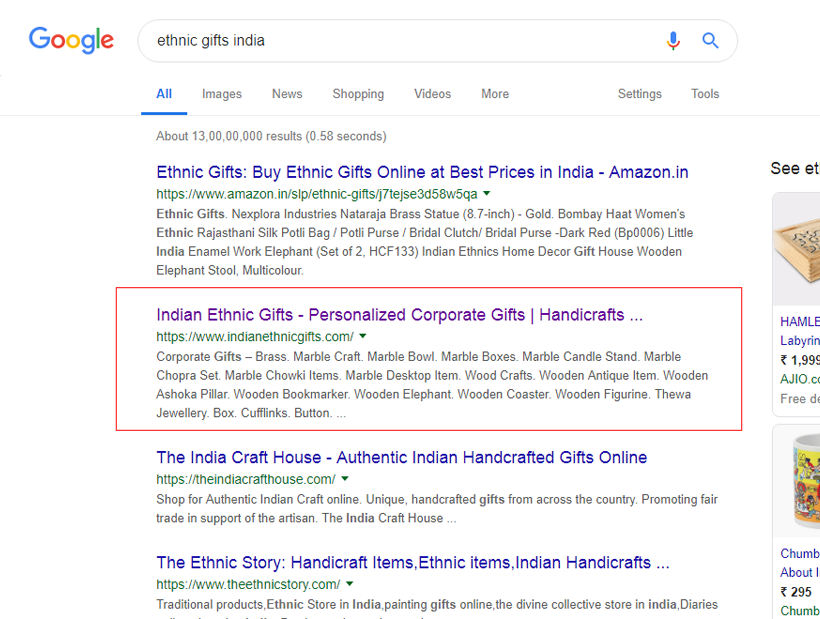820x619 pixels.
Task: Click the ₹ 1,999 product price
Action: (x=800, y=360)
